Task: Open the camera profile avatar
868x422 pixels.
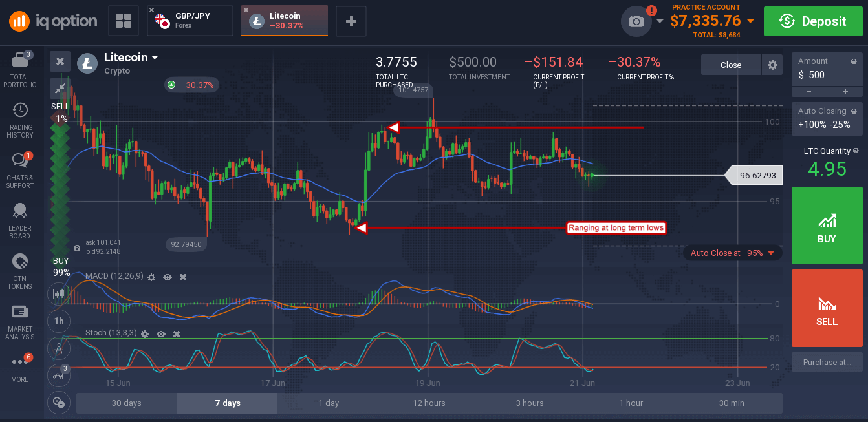Action: tap(636, 21)
